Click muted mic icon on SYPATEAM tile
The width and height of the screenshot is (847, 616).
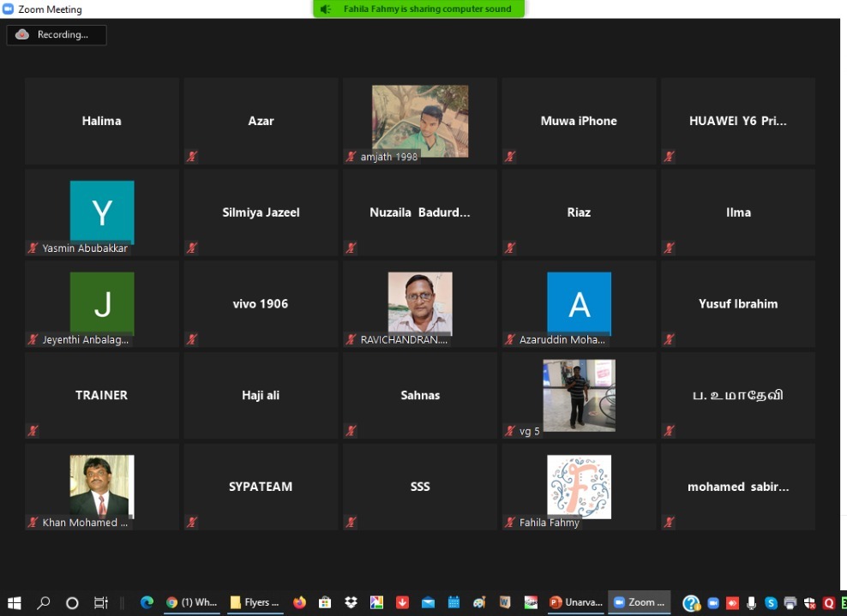click(x=192, y=522)
